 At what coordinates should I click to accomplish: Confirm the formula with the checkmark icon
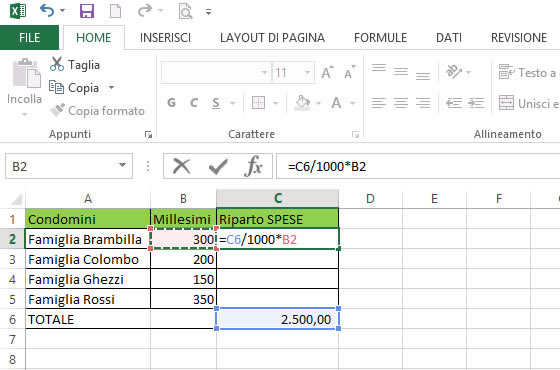click(x=218, y=166)
